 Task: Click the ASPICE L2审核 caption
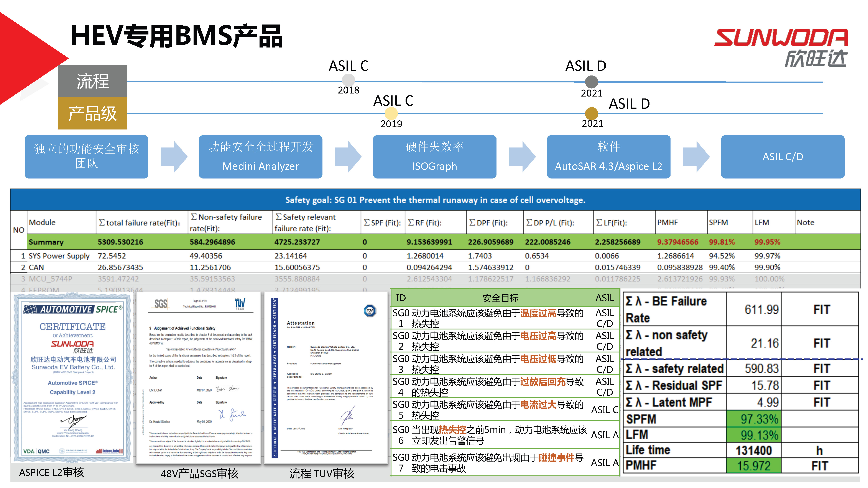[51, 472]
